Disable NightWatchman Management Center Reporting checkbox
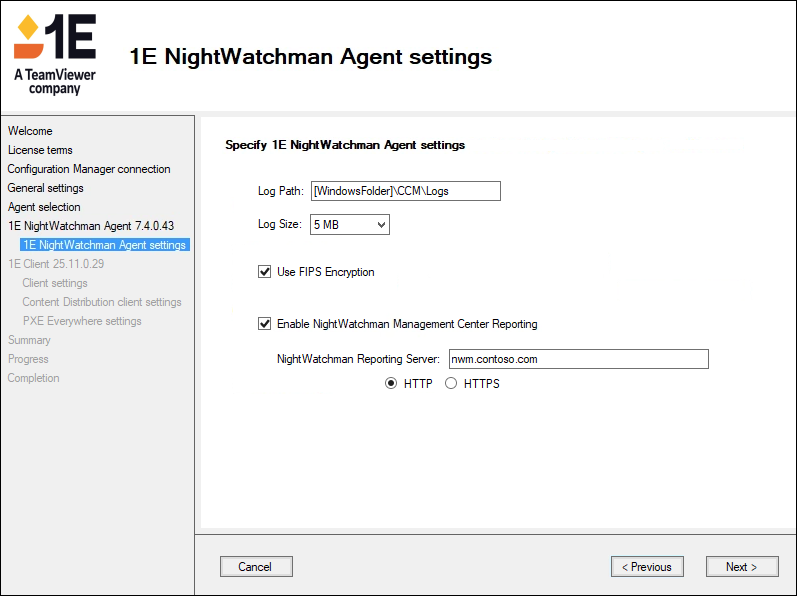Screen dimensions: 797x596 coord(265,324)
